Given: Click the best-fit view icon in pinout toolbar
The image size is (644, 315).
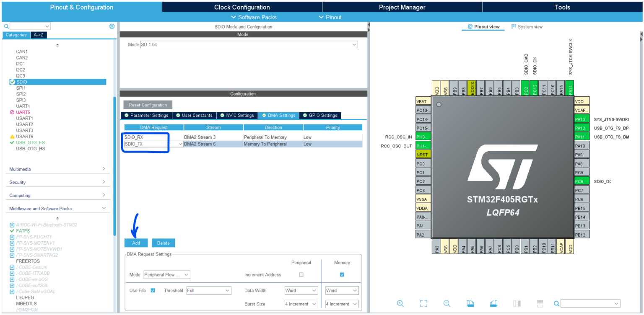Looking at the screenshot, I should pyautogui.click(x=423, y=303).
